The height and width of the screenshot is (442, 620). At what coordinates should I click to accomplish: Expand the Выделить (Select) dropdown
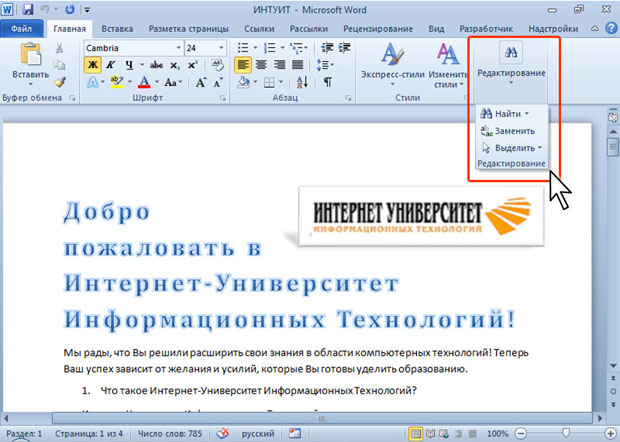tap(540, 148)
